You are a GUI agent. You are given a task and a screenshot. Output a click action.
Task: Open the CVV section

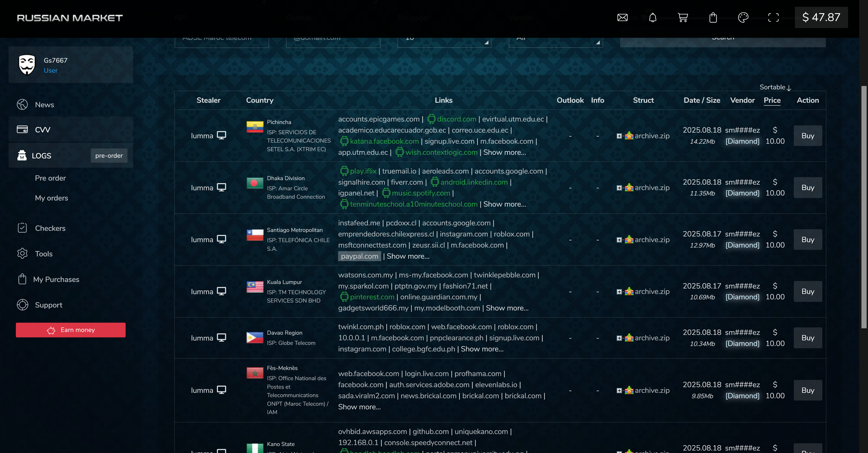71,129
